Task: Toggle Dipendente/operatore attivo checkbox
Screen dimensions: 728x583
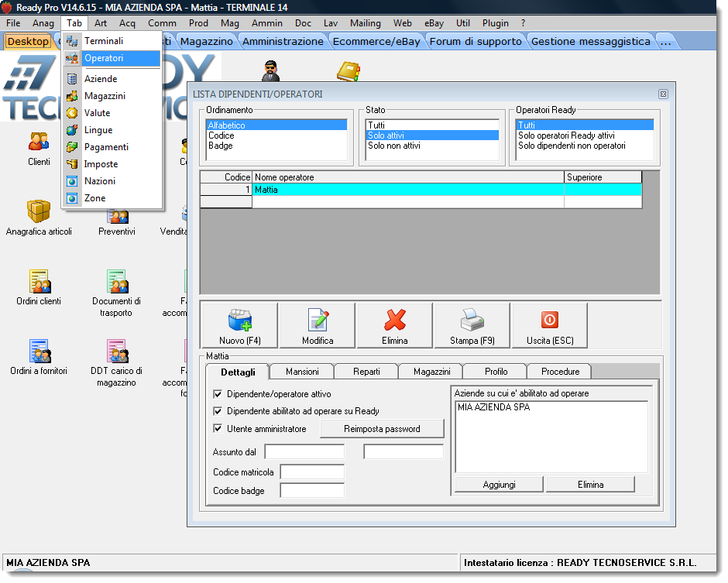Action: (x=218, y=394)
